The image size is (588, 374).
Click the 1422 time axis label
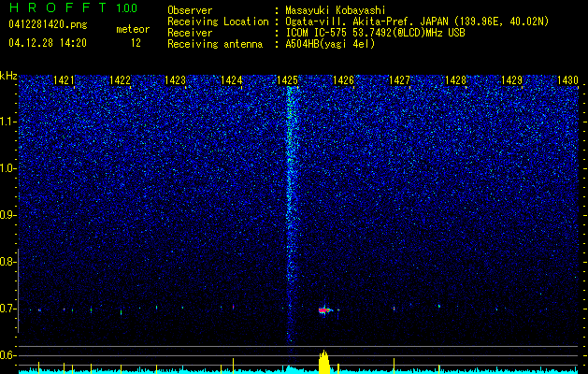coord(120,80)
